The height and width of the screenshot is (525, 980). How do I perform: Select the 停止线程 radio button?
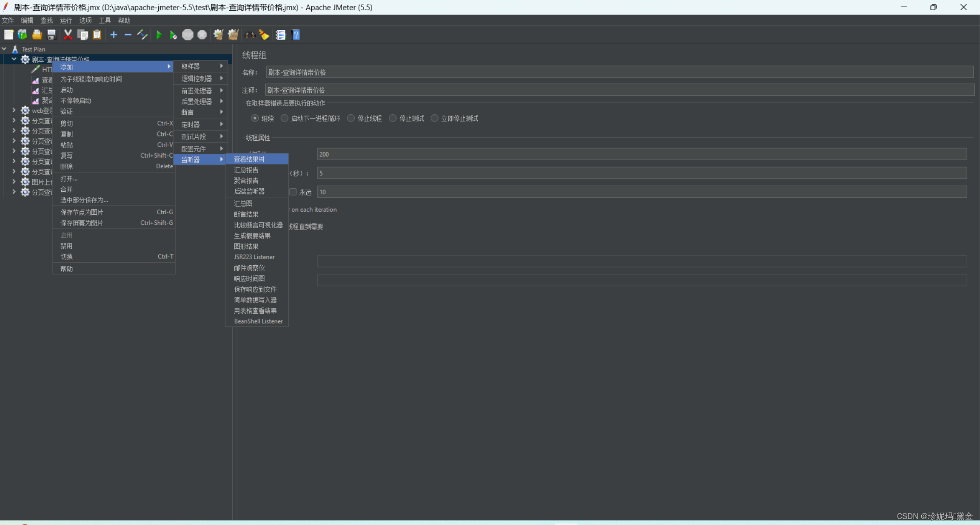pyautogui.click(x=351, y=118)
